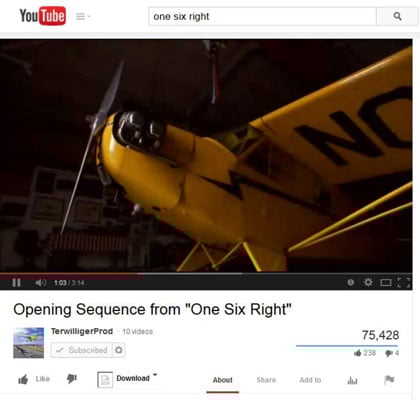The width and height of the screenshot is (420, 400).
Task: Mute audio using the speaker icon
Action: click(41, 283)
